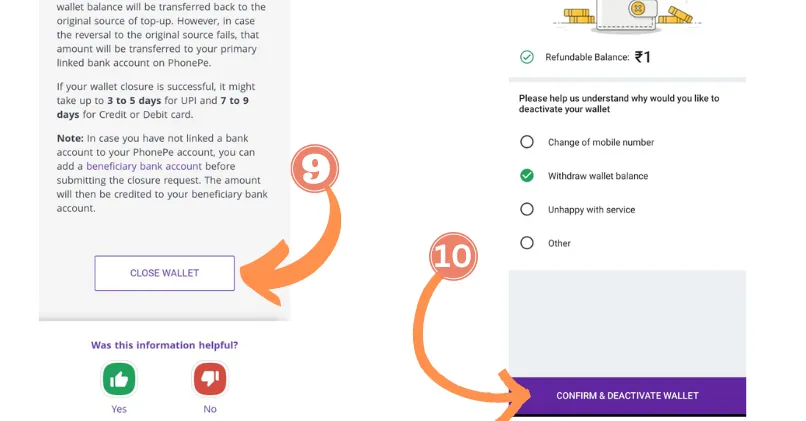Click the green thumbs-up Yes icon
The height and width of the screenshot is (421, 806).
click(119, 379)
